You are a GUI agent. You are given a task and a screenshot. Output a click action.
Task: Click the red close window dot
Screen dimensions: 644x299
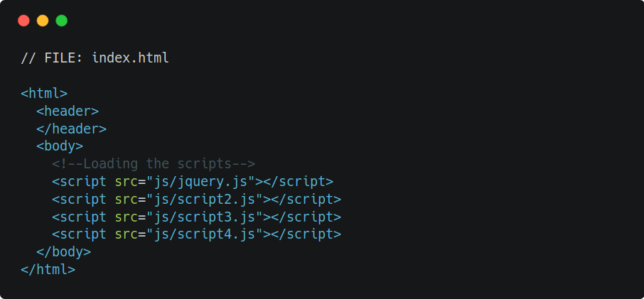(24, 21)
